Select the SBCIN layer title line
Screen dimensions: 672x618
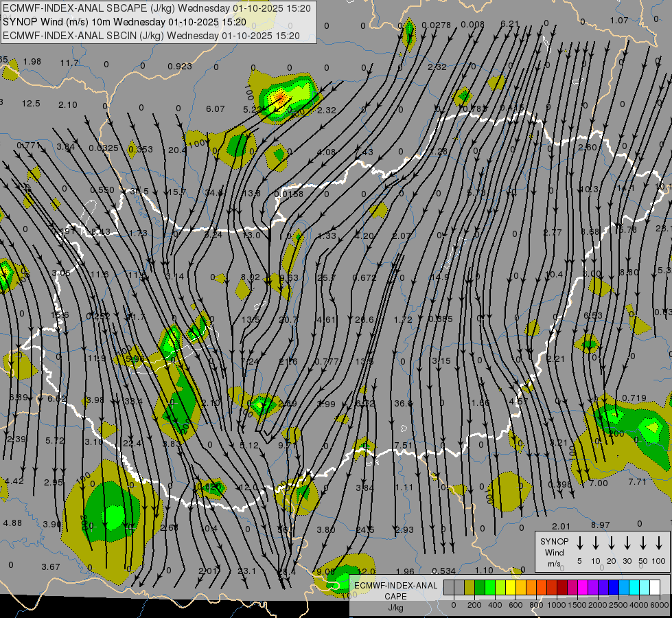point(151,35)
